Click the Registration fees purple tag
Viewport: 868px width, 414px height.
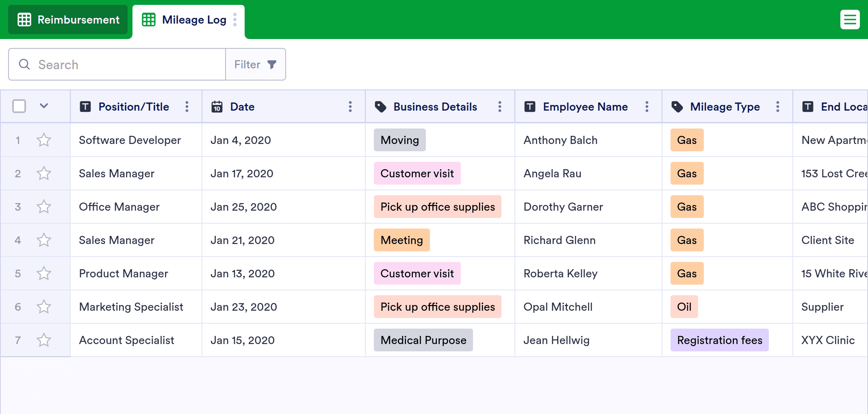tap(719, 340)
